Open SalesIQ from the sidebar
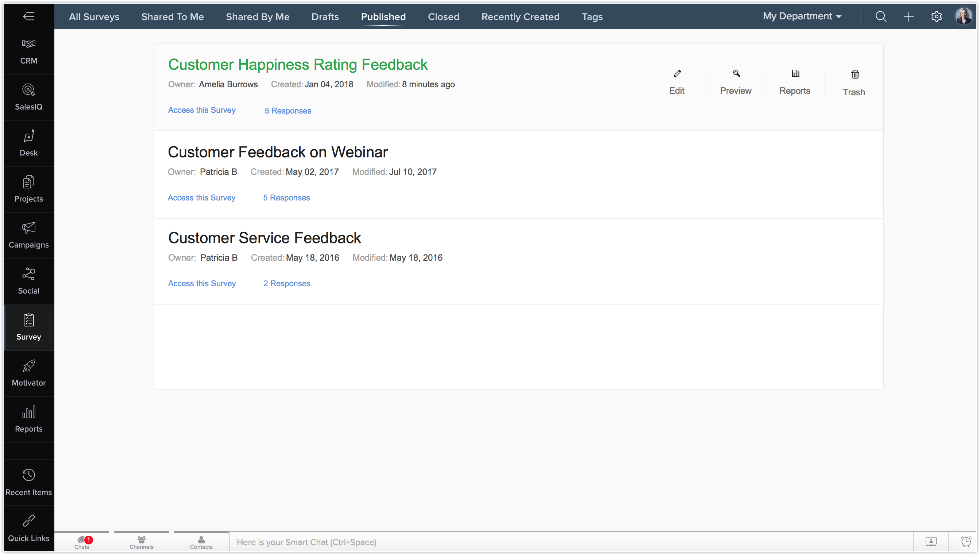The width and height of the screenshot is (980, 555). tap(28, 97)
